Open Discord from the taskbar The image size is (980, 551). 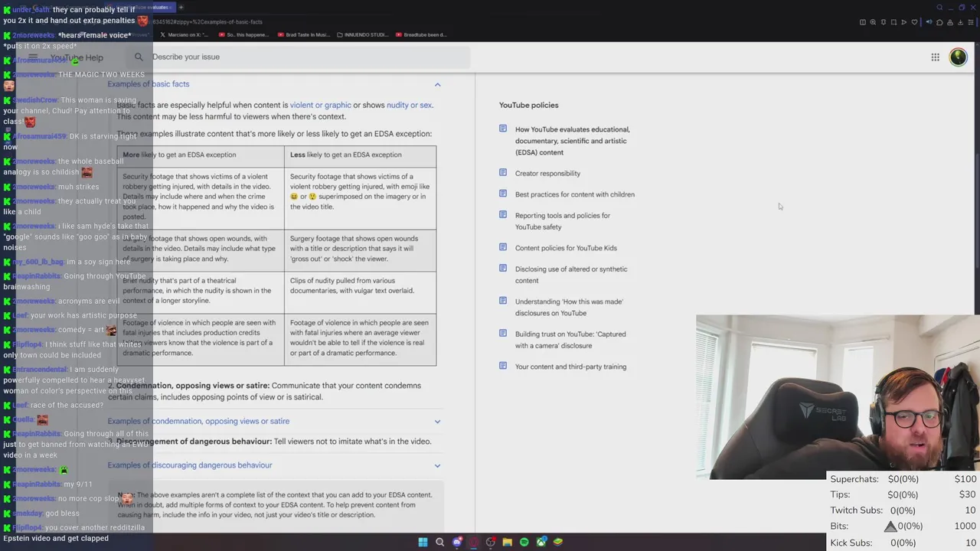[x=457, y=542]
